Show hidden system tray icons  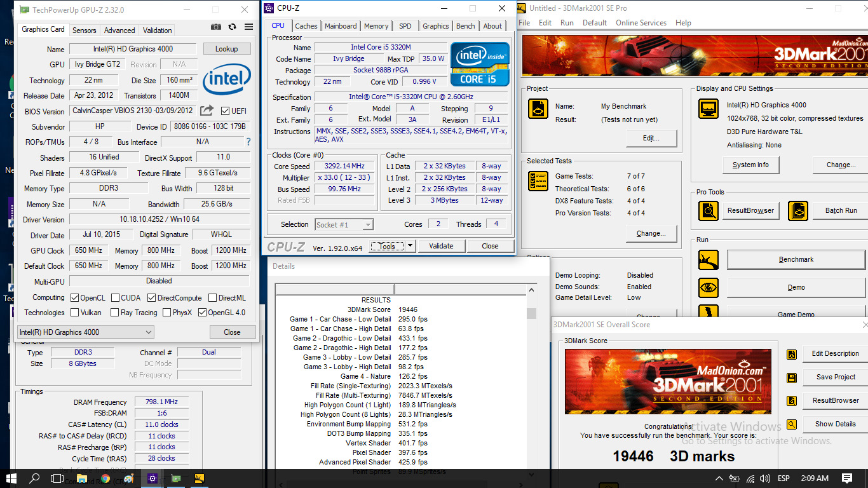[x=719, y=478]
